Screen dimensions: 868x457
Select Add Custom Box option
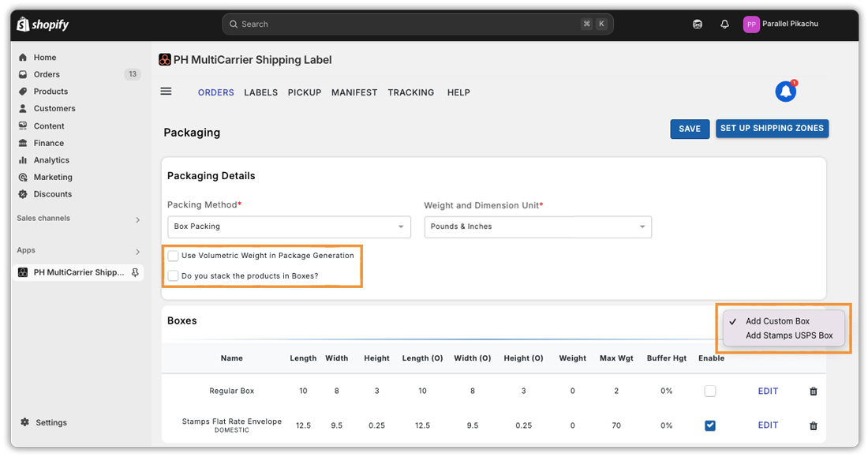[777, 321]
